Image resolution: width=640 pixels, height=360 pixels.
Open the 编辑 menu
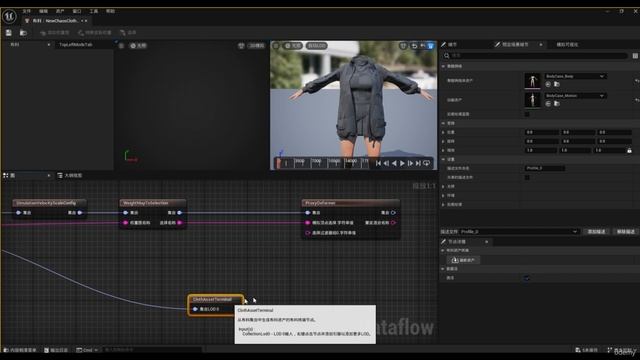pos(43,11)
